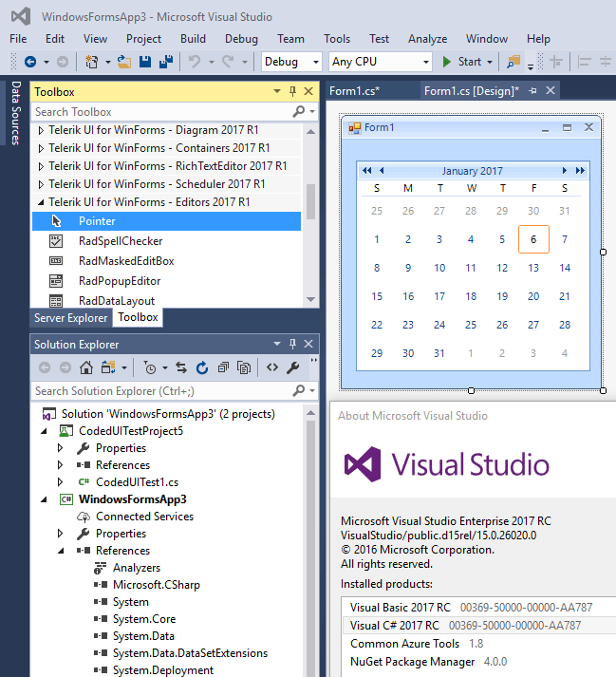616x677 pixels.
Task: Pin the Toolbox panel
Action: (x=292, y=91)
